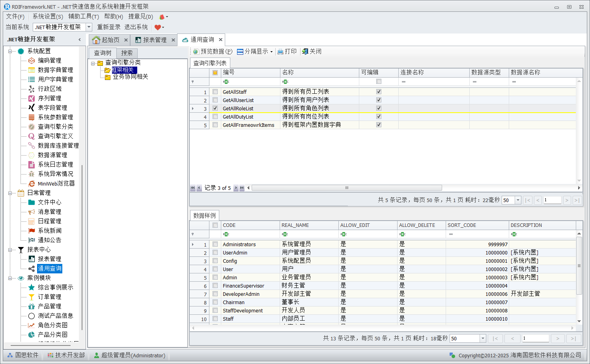Viewport: 590px width, 364px height.
Task: Click 退出系统 to exit
Action: pyautogui.click(x=136, y=27)
